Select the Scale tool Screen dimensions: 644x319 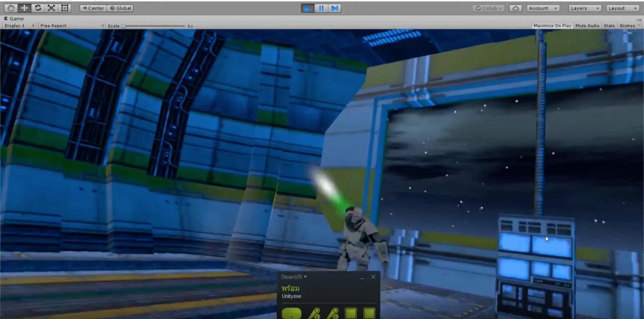51,8
